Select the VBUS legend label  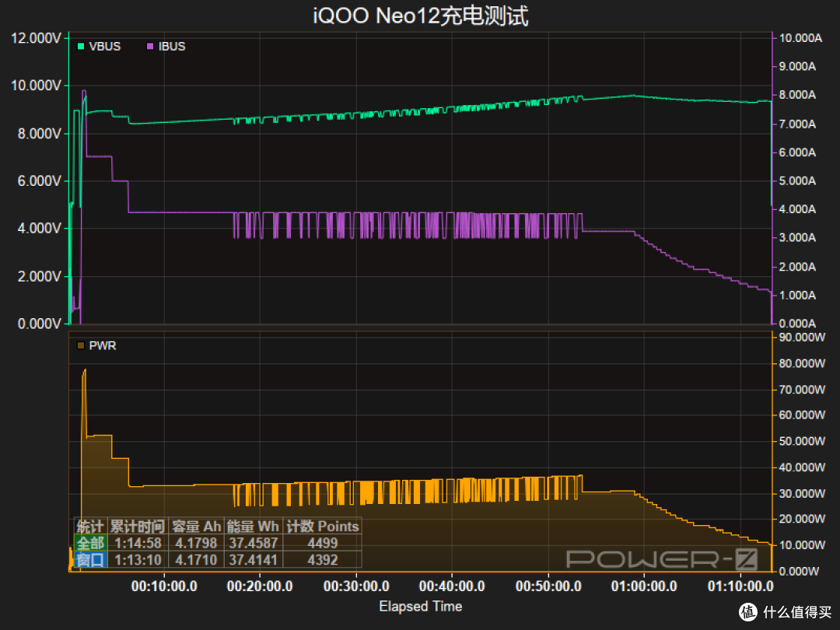pyautogui.click(x=105, y=47)
